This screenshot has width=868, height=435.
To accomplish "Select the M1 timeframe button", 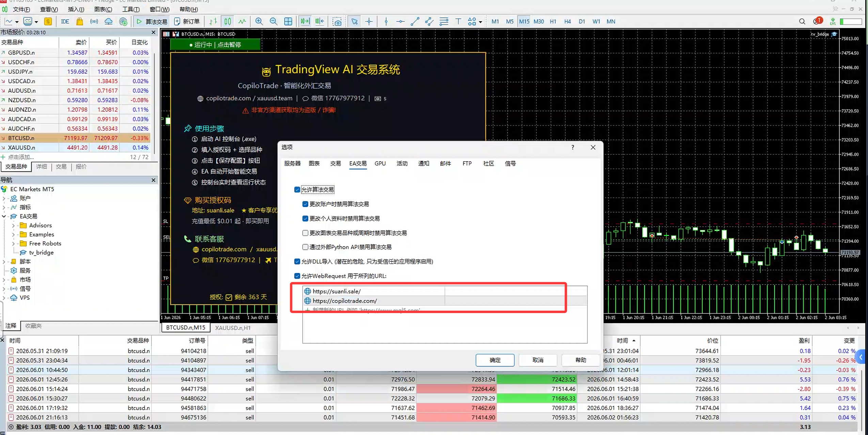I will (495, 21).
